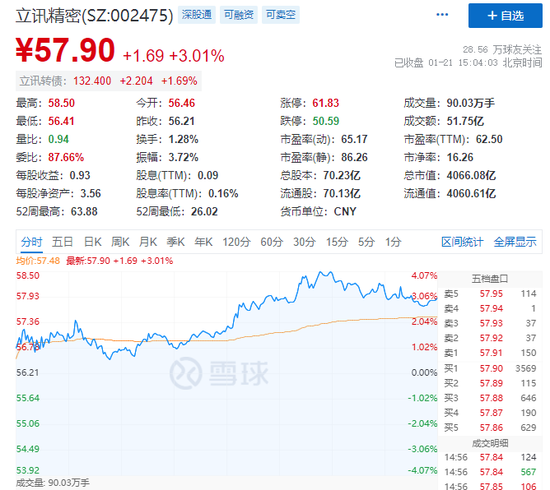Click the 振幅 value 3.72%
The image size is (550, 490).
183,157
